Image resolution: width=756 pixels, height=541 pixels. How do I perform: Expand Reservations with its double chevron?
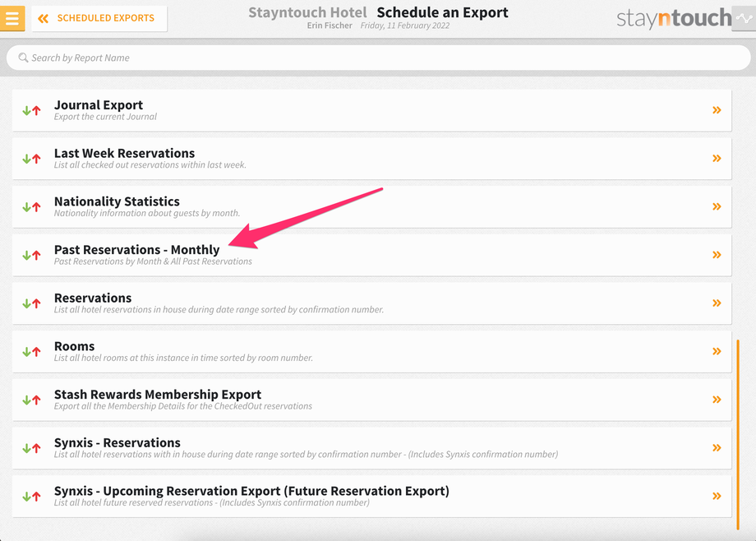click(717, 303)
